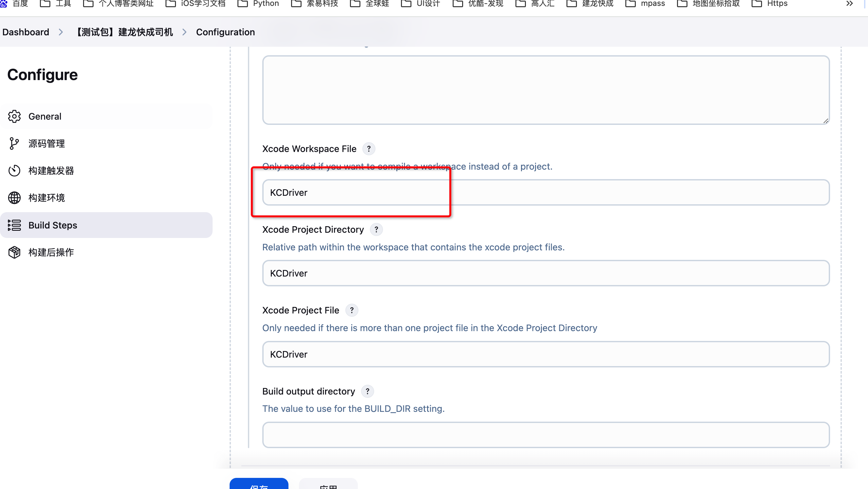
Task: Click the blue 保存 save button
Action: (259, 484)
